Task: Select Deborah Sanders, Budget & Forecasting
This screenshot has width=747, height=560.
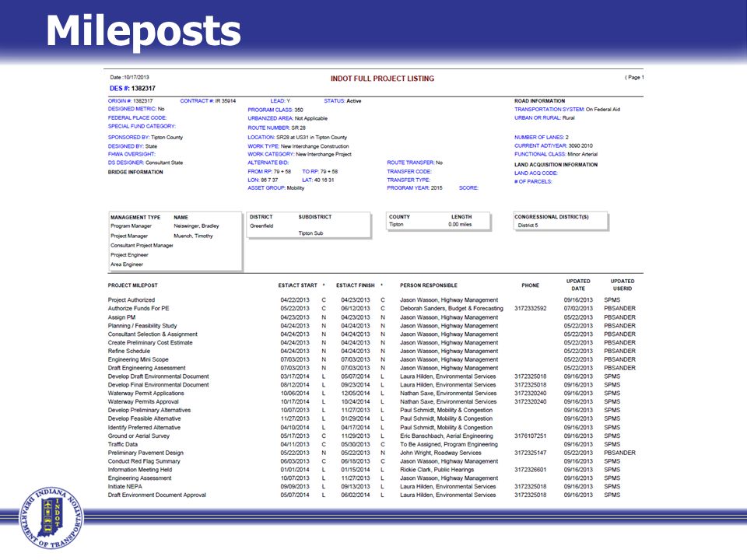Action: coord(451,308)
